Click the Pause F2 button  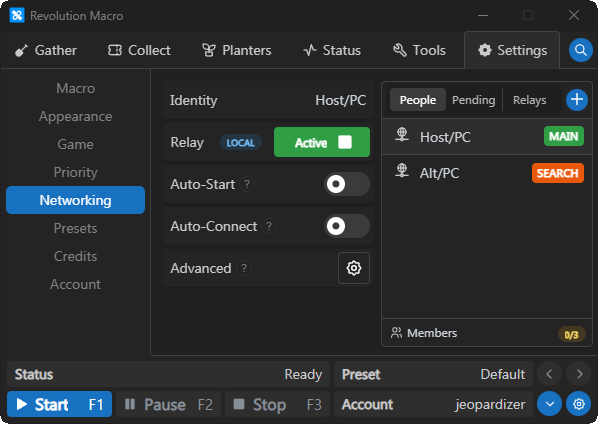[x=169, y=404]
